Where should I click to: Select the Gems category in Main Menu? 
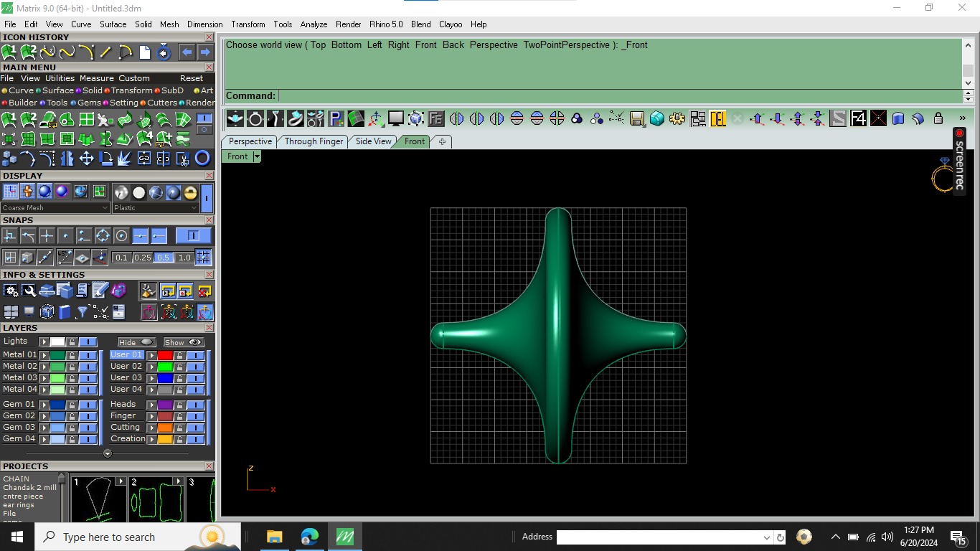pyautogui.click(x=86, y=103)
